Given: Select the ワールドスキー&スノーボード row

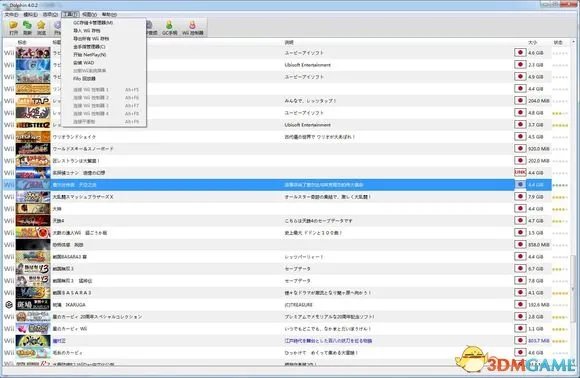Looking at the screenshot, I should pos(277,149).
